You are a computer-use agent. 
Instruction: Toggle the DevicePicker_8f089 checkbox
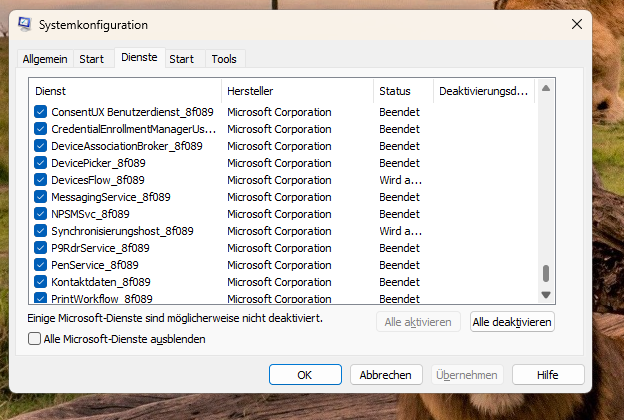[x=41, y=163]
